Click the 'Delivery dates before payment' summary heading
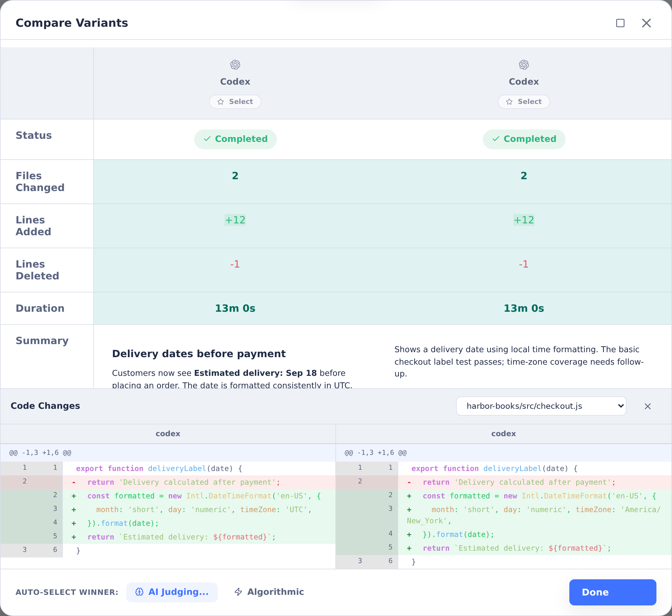Viewport: 672px width, 616px height. [199, 354]
